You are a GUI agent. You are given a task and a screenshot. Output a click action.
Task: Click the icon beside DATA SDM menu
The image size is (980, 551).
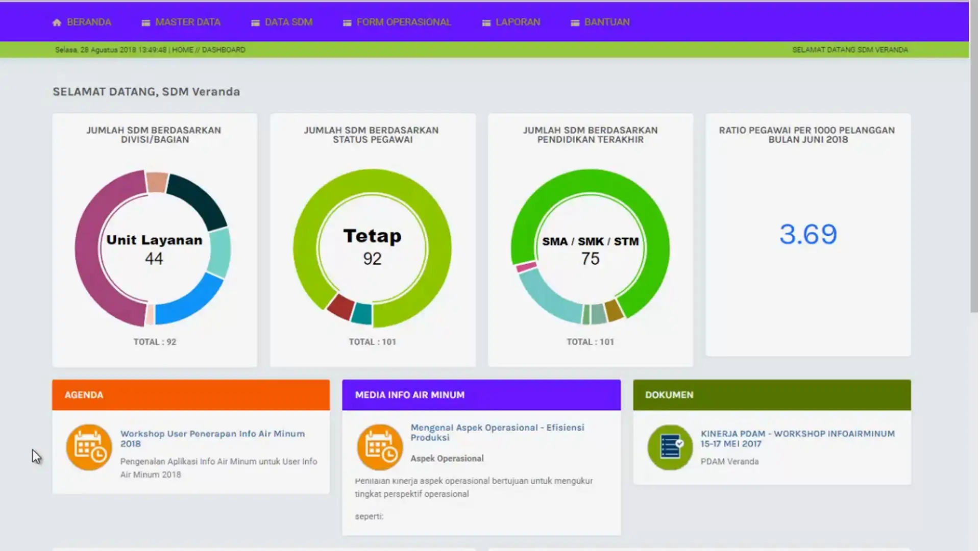click(x=255, y=23)
